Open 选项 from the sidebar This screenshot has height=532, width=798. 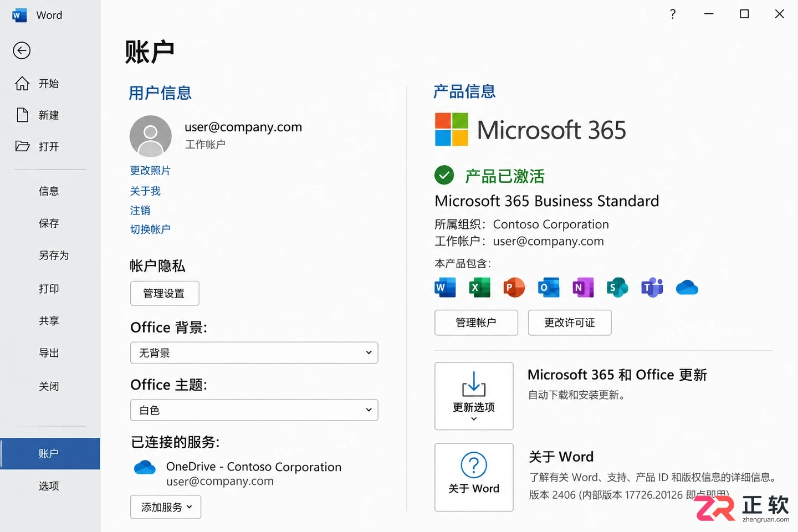coord(50,486)
